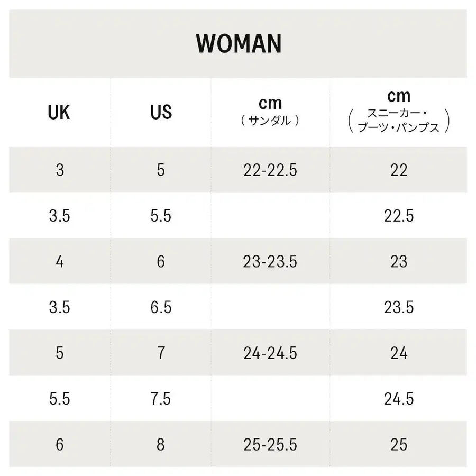The width and height of the screenshot is (476, 476).
Task: Click the cm スニーカー・ブーツ・パンプス header
Action: click(x=399, y=111)
